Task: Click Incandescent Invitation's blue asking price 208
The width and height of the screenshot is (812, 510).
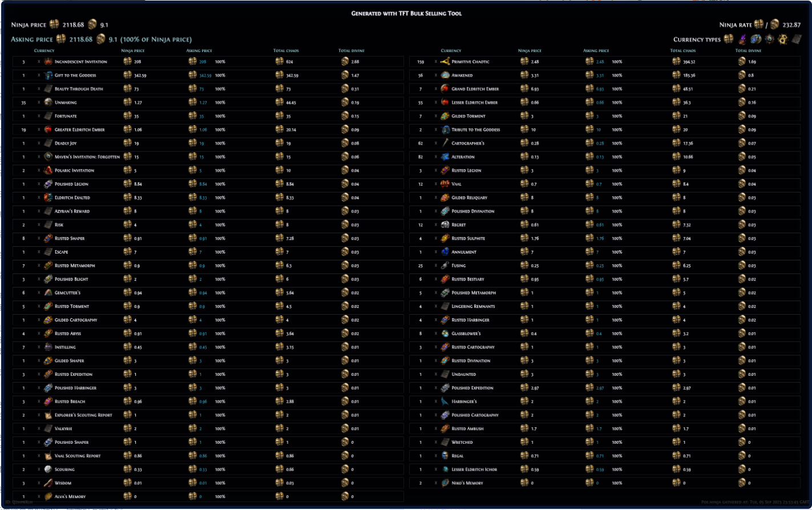Action: [203, 62]
